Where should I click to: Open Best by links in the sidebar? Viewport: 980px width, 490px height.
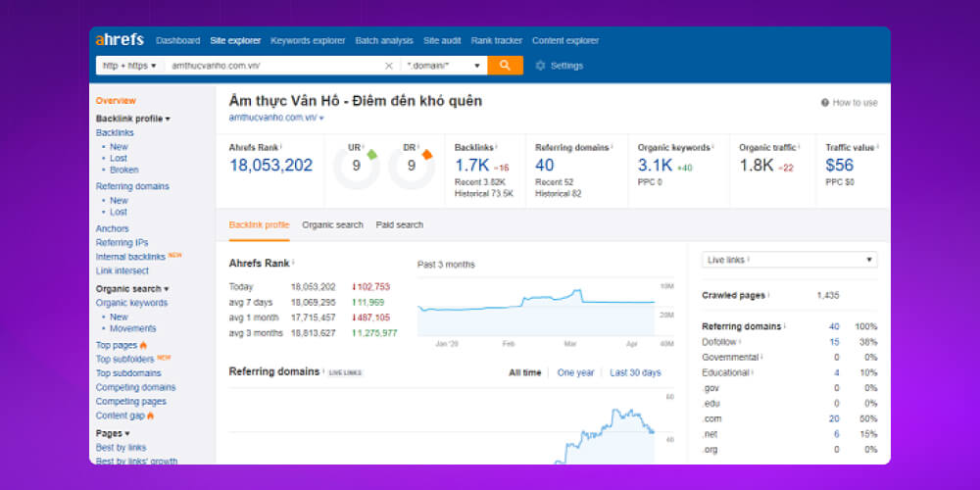(x=121, y=448)
